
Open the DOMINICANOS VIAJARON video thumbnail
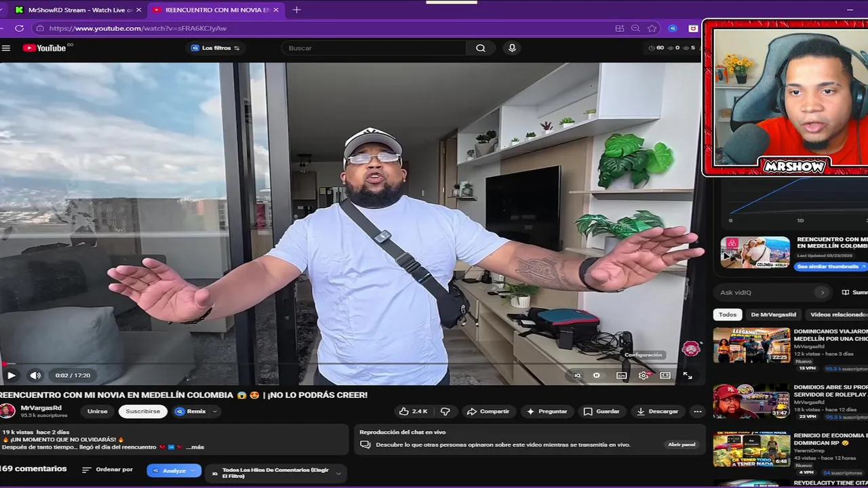[751, 345]
